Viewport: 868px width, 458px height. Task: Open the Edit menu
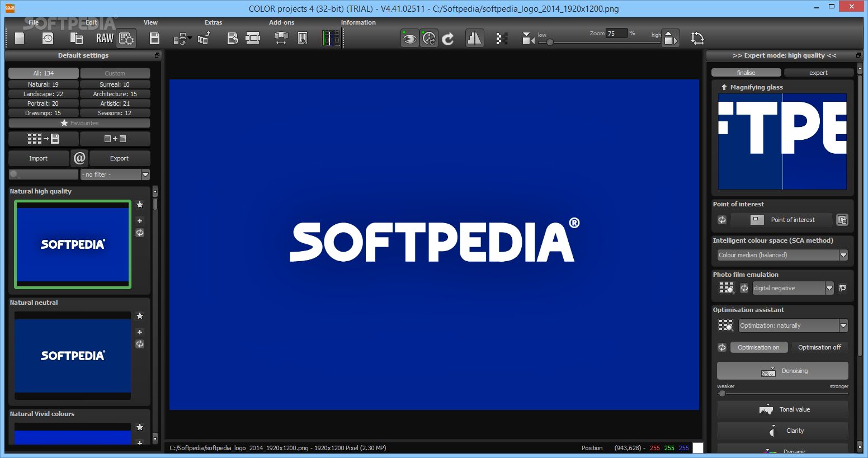(x=91, y=22)
